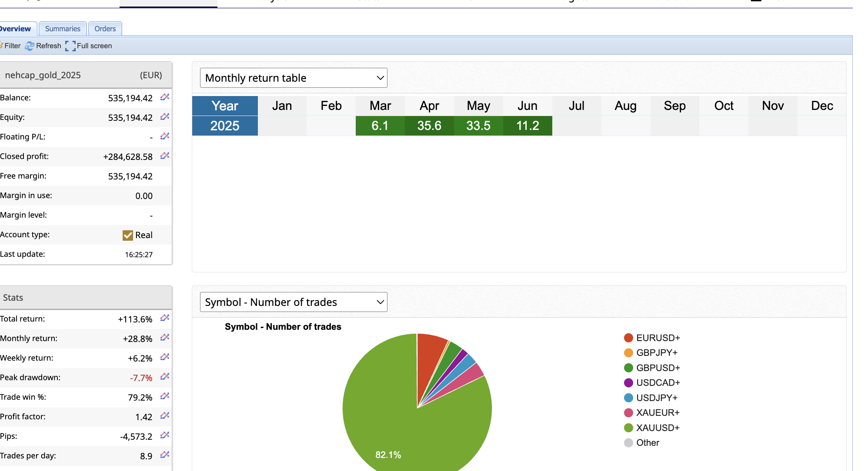The image size is (868, 471).
Task: Click the chart icon beside Equity
Action: [x=164, y=116]
